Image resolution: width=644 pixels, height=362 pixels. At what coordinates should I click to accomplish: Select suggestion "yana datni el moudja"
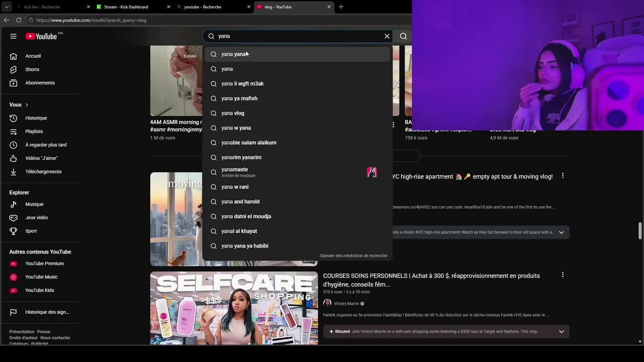point(297,216)
